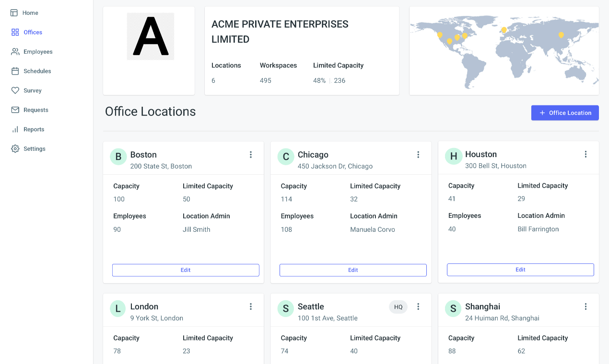
Task: Select Schedules in the sidebar
Action: click(37, 71)
